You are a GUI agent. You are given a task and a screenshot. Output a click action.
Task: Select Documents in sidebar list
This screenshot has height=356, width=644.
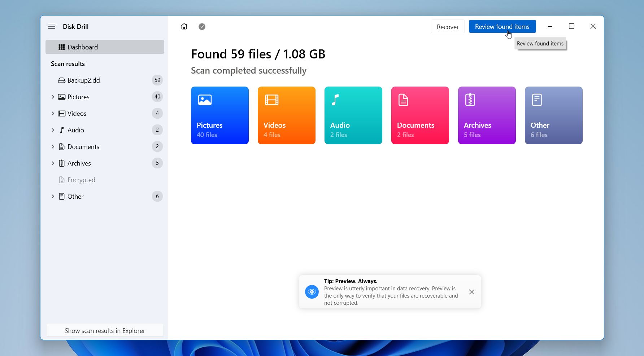105,146
